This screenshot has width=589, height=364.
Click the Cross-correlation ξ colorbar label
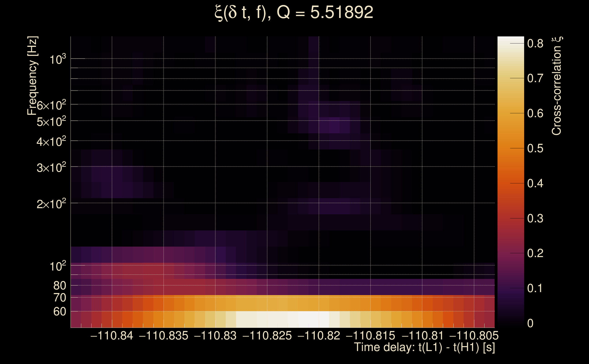556,86
